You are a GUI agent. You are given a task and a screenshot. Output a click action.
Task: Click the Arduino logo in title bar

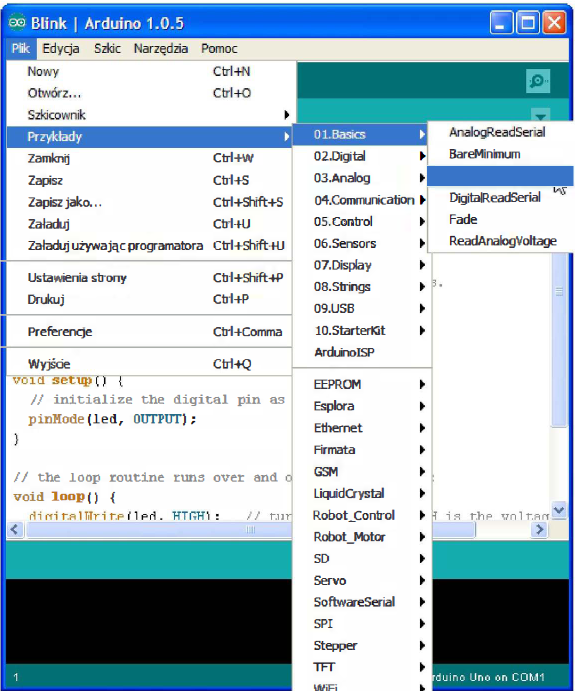pyautogui.click(x=17, y=22)
